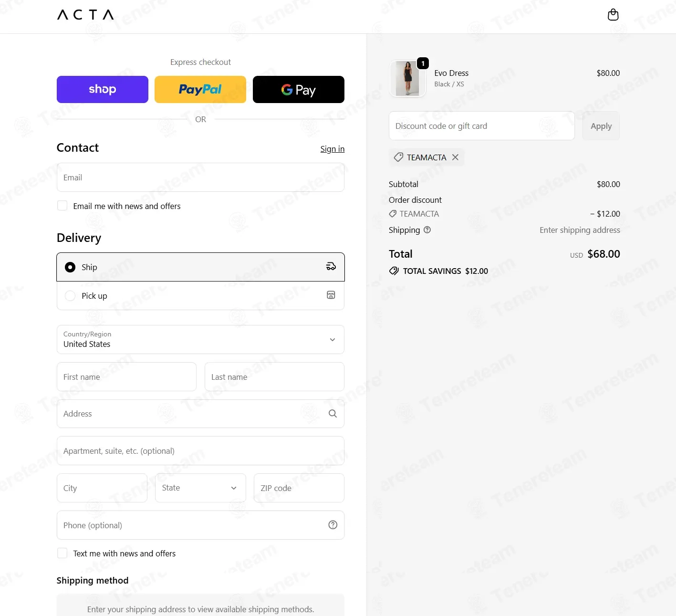
Task: Click the delivery truck icon in Ship row
Action: pyautogui.click(x=331, y=267)
